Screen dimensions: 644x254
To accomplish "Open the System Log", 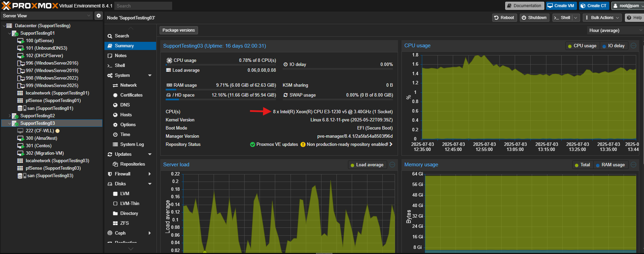I will (x=130, y=144).
